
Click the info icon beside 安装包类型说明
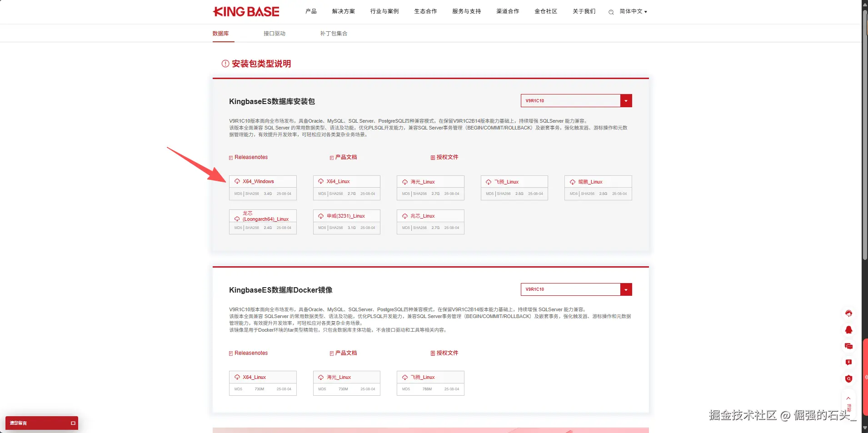[x=225, y=64]
